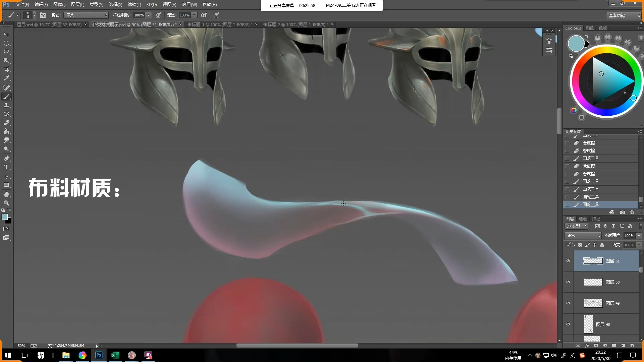Select the Crop tool

point(6,69)
